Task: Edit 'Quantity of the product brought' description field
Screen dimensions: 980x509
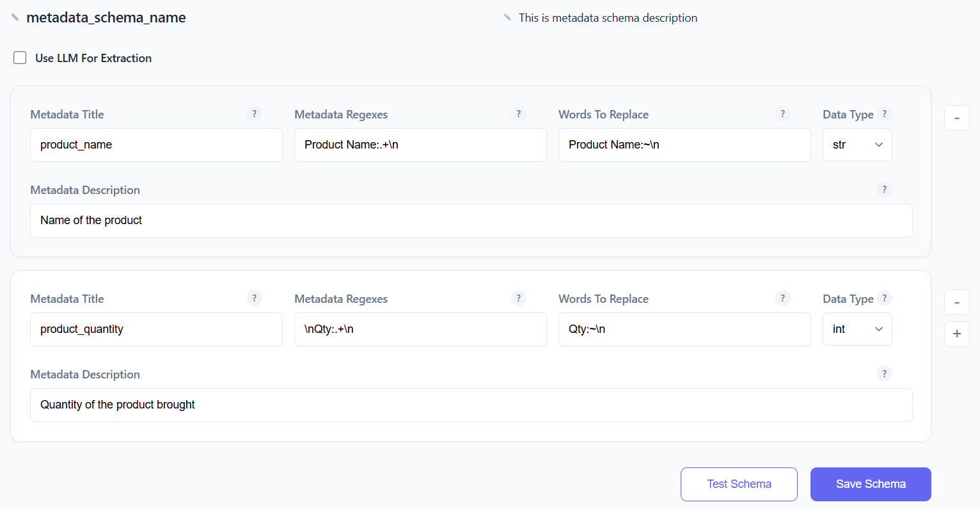Action: tap(471, 405)
